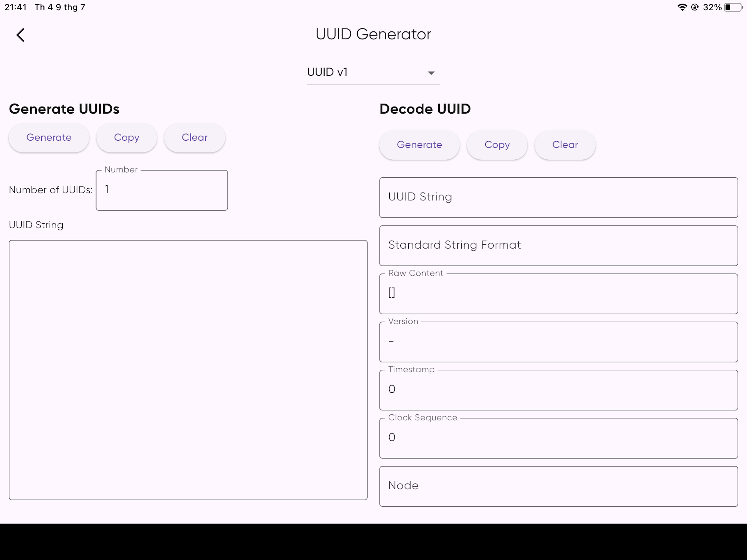Tap the 21:41 clock in status bar
Viewport: 747px width, 560px height.
[x=16, y=7]
